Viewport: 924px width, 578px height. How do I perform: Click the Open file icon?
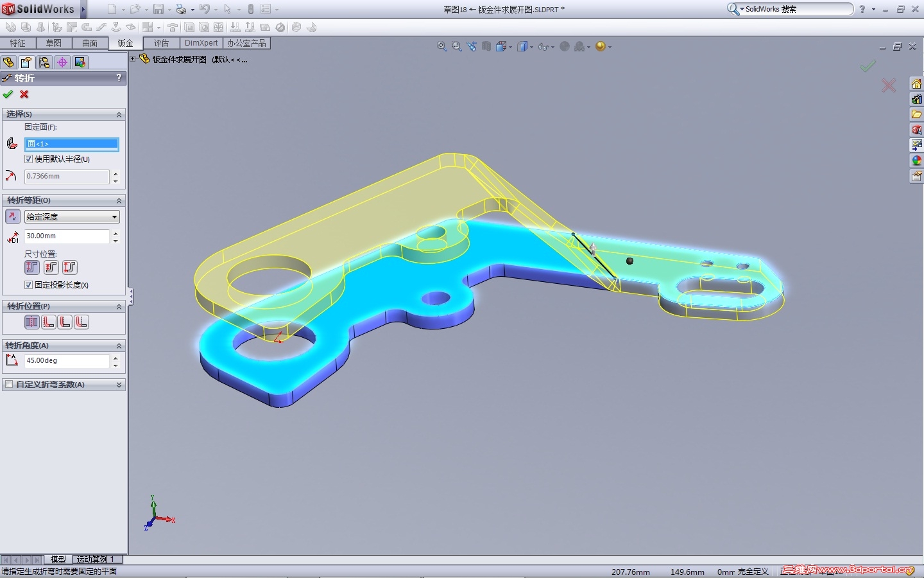click(x=135, y=9)
